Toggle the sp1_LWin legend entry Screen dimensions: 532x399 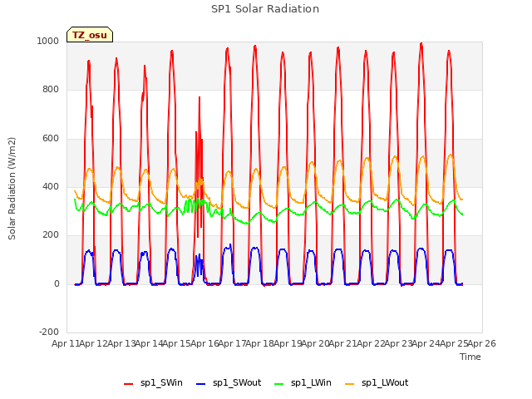coord(303,383)
